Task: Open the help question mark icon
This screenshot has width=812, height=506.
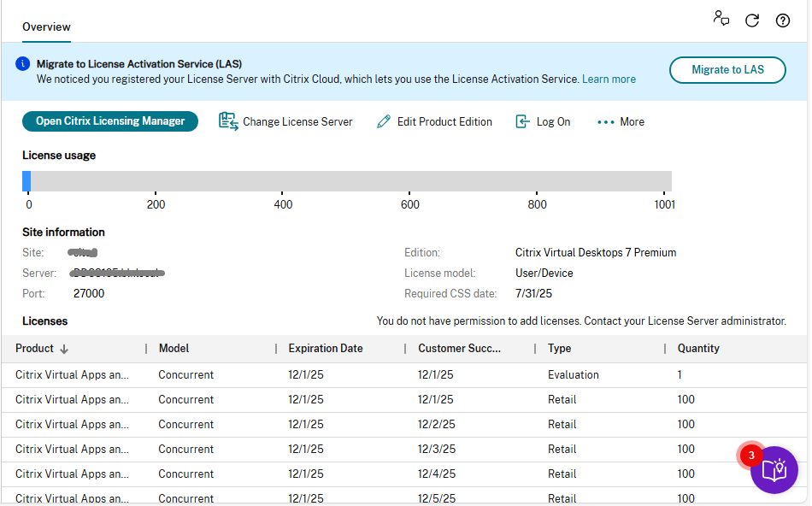Action: click(782, 21)
